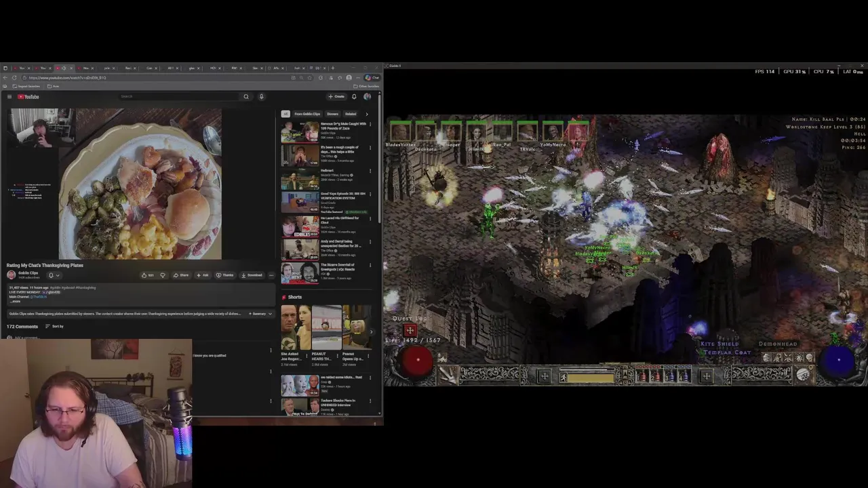
Task: Expand the left mini-panel plus button in Diablo
Action: click(545, 375)
